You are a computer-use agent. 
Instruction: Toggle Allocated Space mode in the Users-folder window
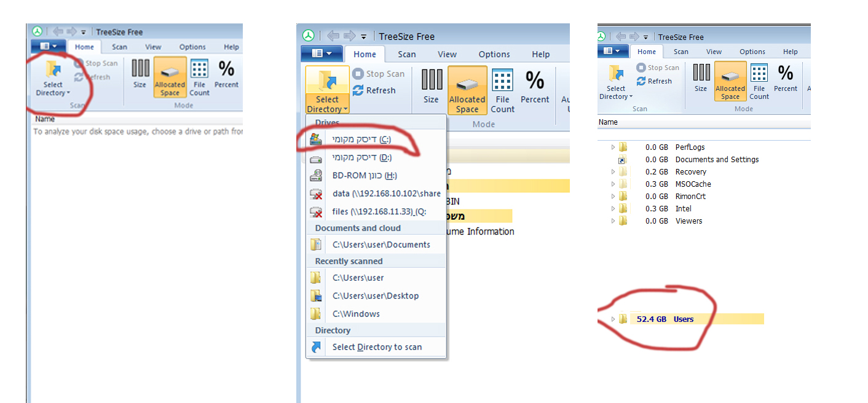tap(730, 81)
